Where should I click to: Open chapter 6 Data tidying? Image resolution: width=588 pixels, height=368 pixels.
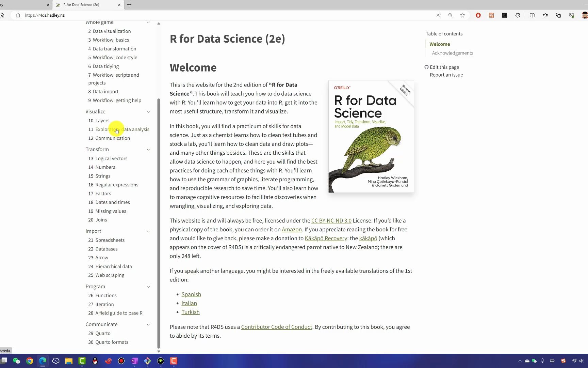click(103, 66)
